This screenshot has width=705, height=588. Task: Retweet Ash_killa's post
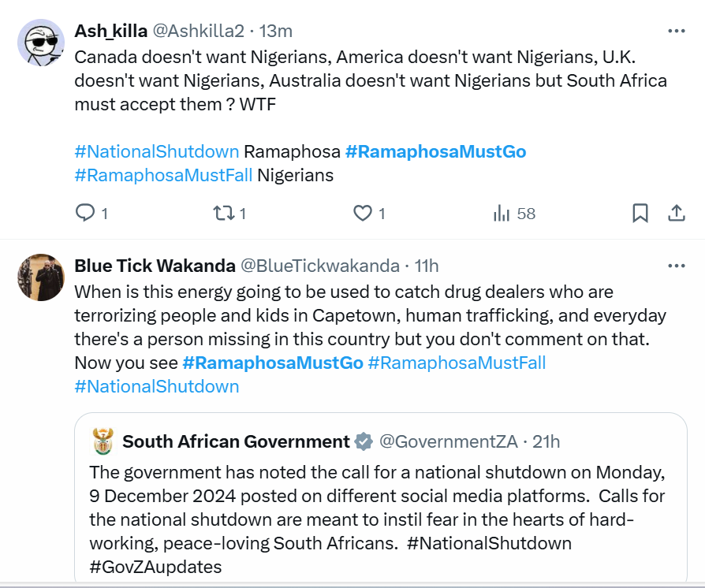click(224, 213)
